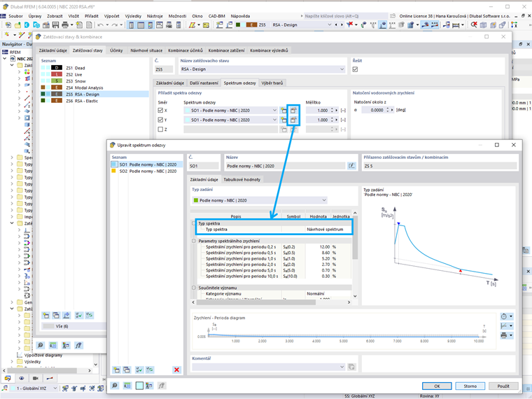This screenshot has width=532, height=399.
Task: Click S(0.2) value 12.00 cell
Action: click(x=318, y=247)
